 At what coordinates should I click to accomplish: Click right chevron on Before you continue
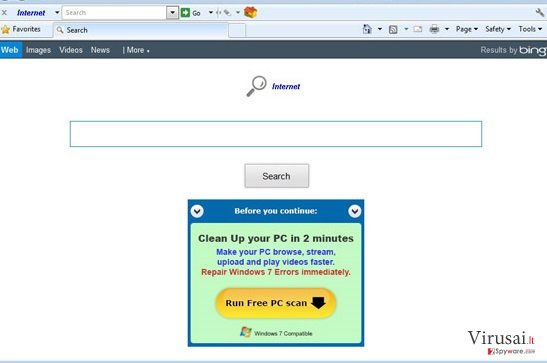coord(354,211)
